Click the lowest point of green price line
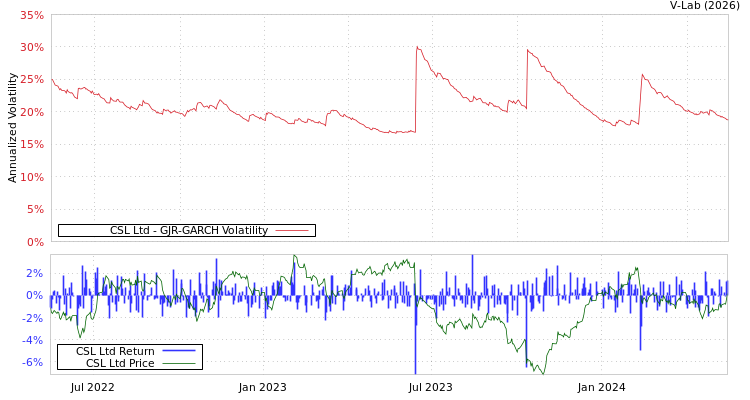 tap(542, 372)
